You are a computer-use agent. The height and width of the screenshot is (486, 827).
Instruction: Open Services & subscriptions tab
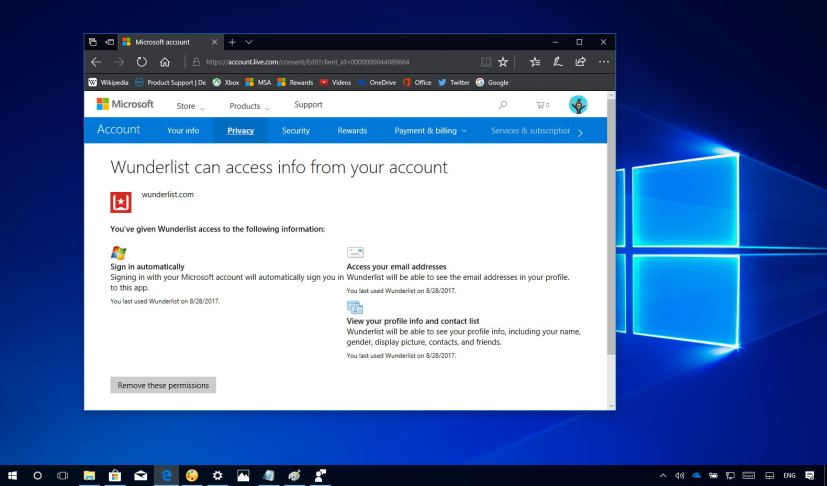[x=530, y=130]
